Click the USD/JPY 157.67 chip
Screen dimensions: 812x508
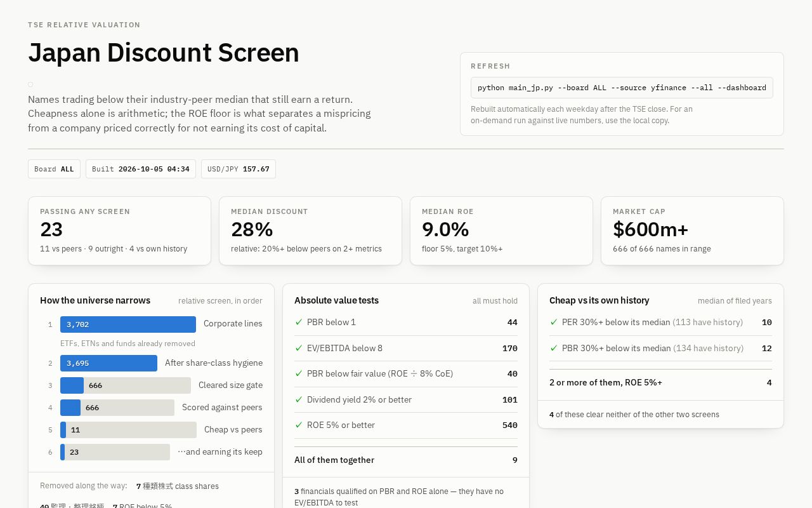click(239, 169)
